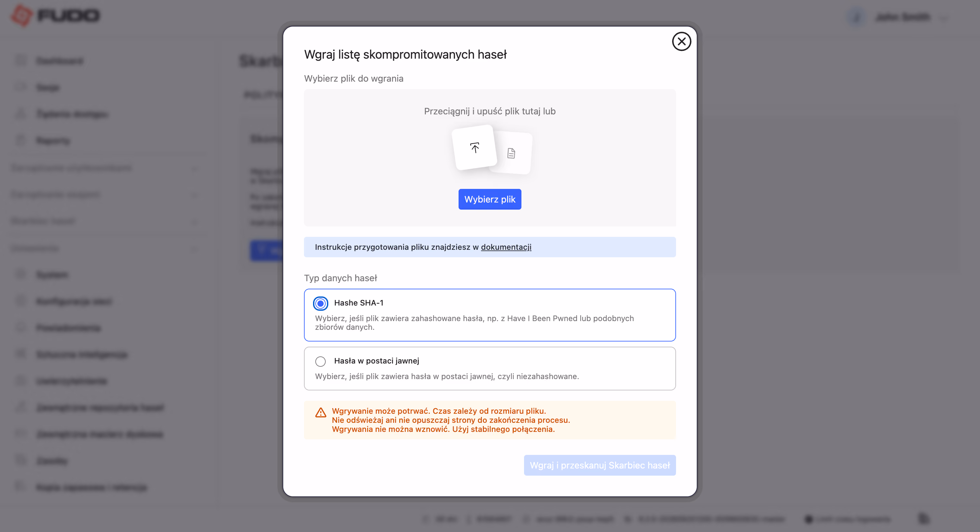The image size is (980, 532).
Task: Click the 'Nie odświeżaj ani nie opuszczaj strony' line
Action: pyautogui.click(x=450, y=420)
